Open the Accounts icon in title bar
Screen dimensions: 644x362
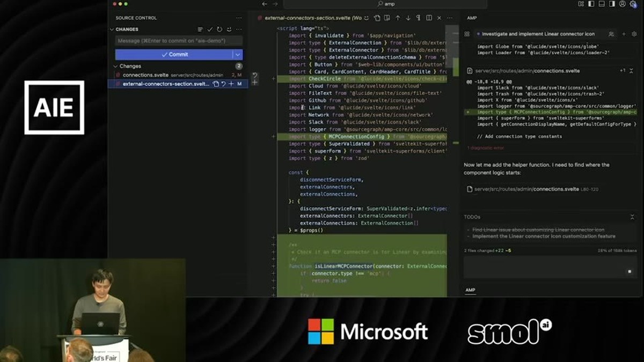(623, 4)
